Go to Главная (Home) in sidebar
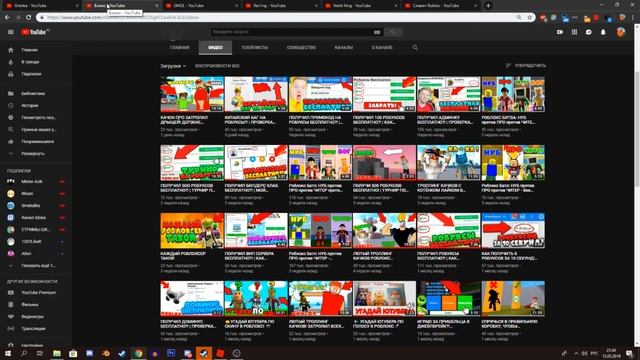 click(x=36, y=50)
